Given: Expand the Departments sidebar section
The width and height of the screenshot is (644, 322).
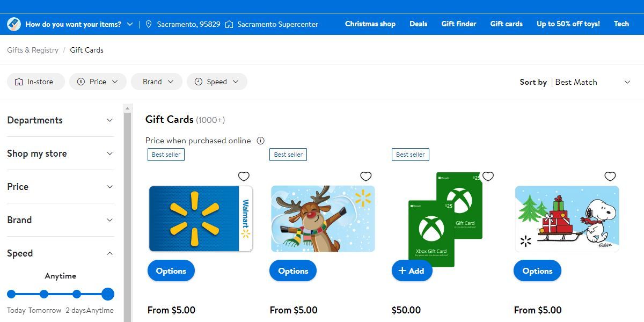Looking at the screenshot, I should [x=60, y=120].
